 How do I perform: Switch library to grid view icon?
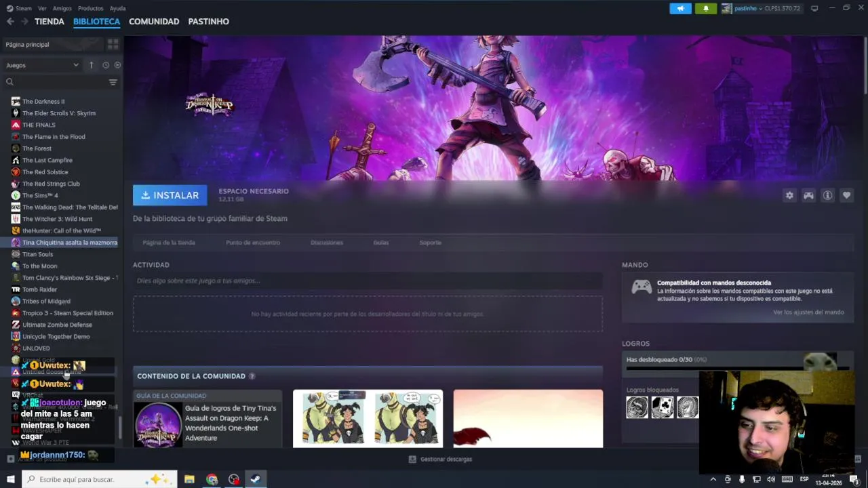pyautogui.click(x=113, y=44)
